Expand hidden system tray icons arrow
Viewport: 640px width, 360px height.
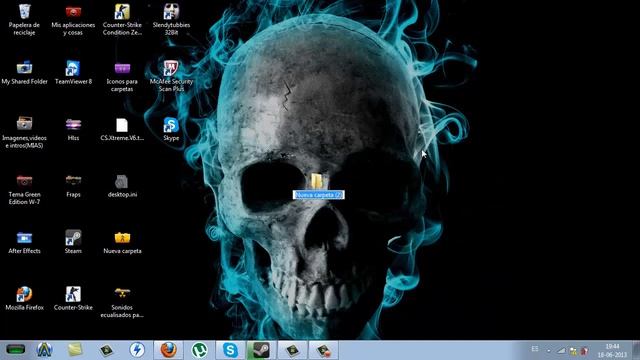pos(549,350)
